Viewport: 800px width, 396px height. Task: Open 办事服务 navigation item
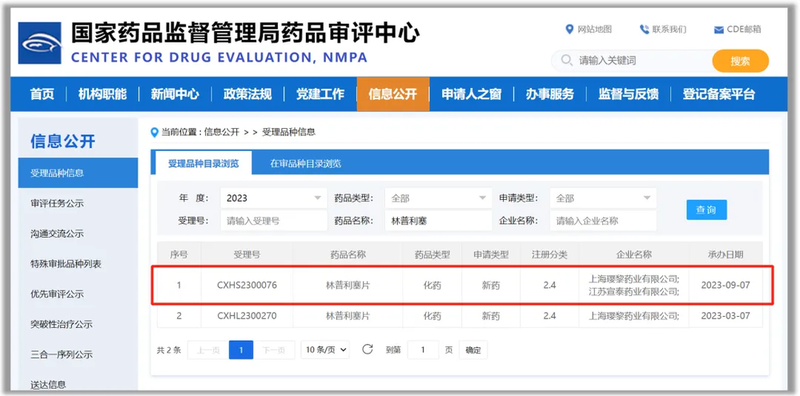click(x=550, y=94)
